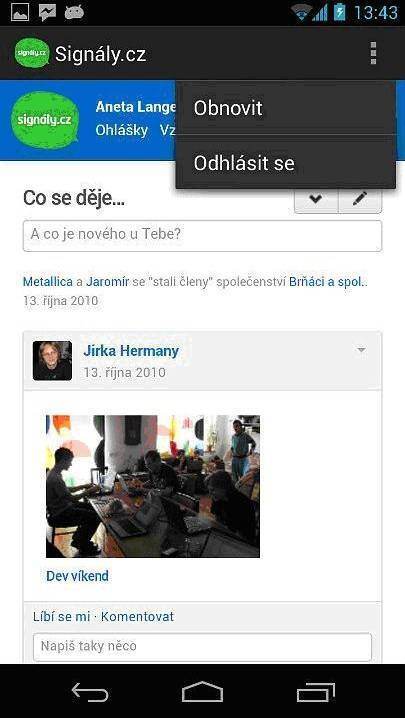Viewport: 405px width, 718px height.
Task: Tap the Android back navigation icon
Action: click(90, 692)
